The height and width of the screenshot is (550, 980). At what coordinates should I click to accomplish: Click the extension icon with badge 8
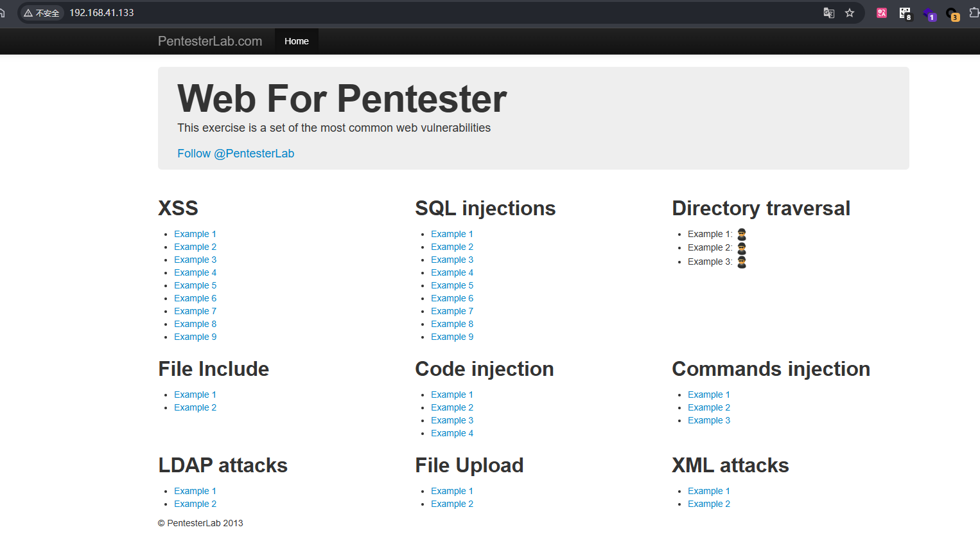point(905,13)
